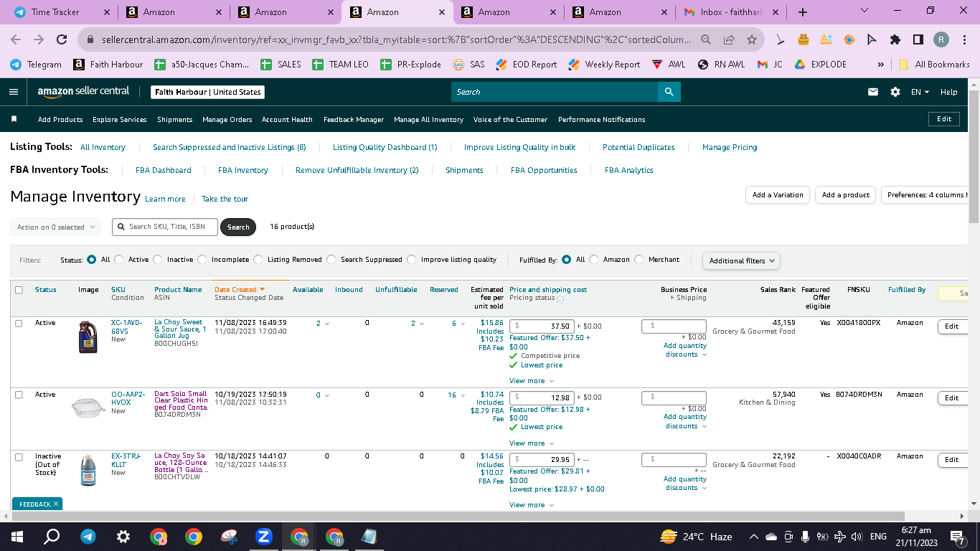Open the Shipments menu item in top nav

point(175,119)
